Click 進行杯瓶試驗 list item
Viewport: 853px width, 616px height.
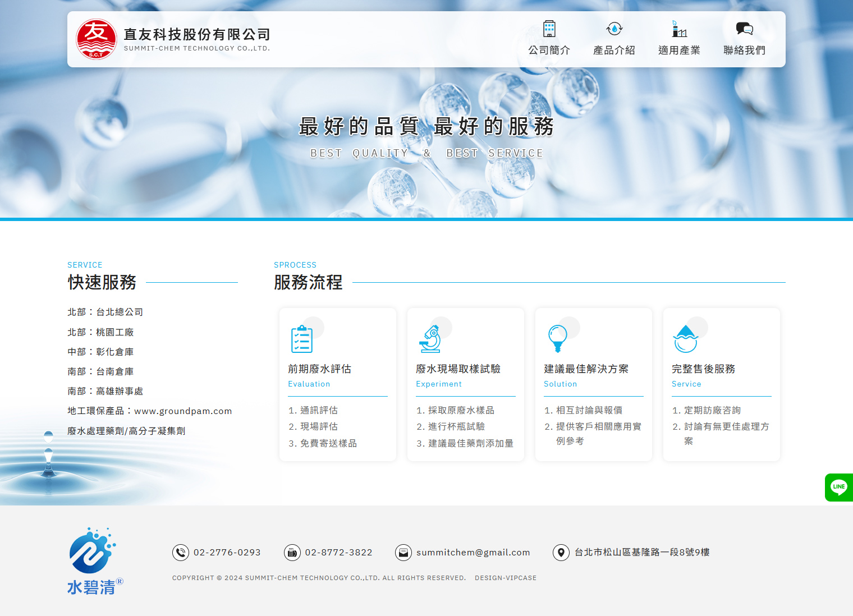[457, 426]
